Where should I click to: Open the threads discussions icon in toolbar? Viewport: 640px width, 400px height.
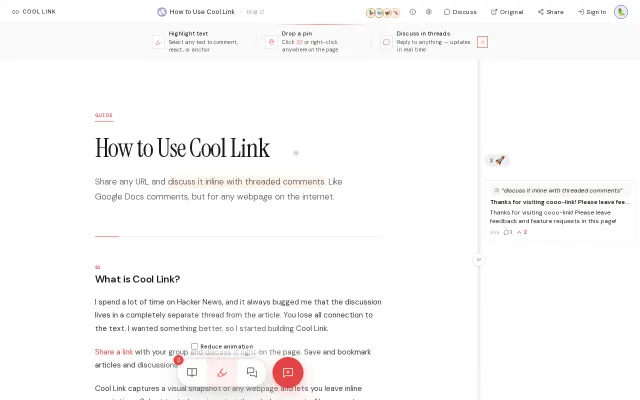pos(252,372)
